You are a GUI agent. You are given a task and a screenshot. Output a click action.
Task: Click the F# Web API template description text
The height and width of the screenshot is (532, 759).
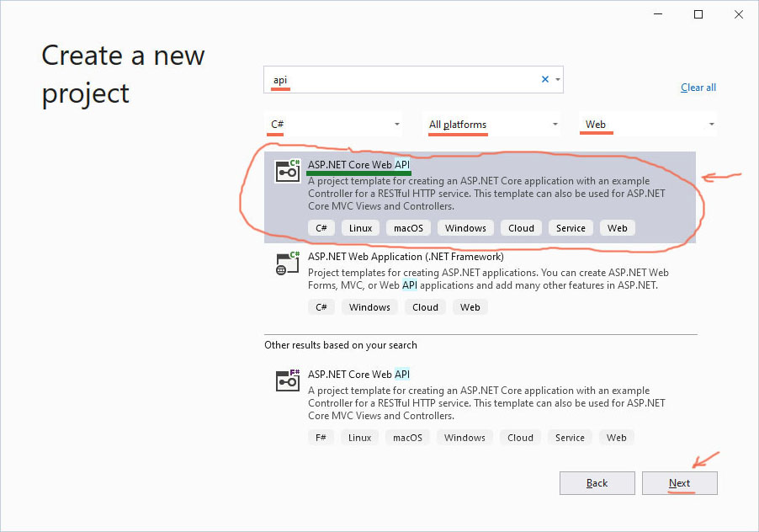tap(486, 402)
